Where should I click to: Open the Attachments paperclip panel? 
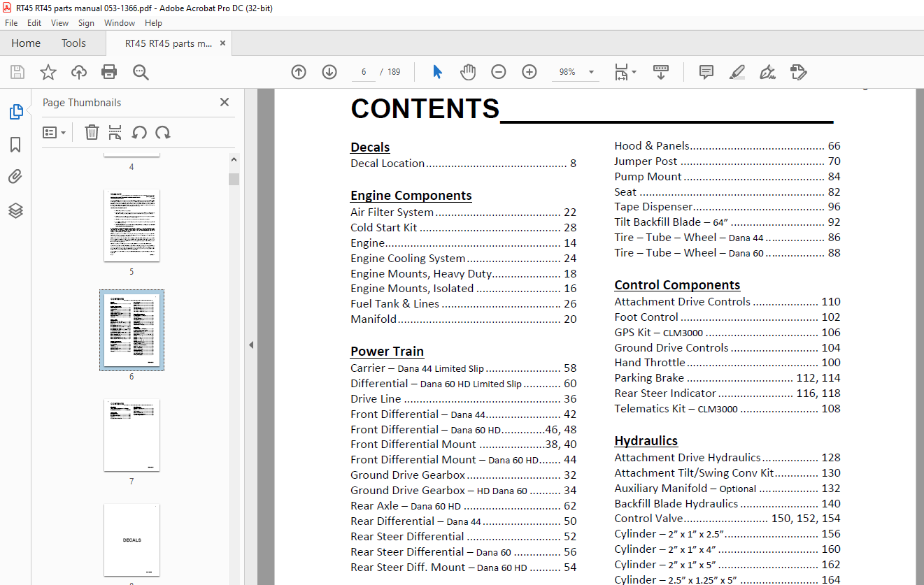pos(15,178)
